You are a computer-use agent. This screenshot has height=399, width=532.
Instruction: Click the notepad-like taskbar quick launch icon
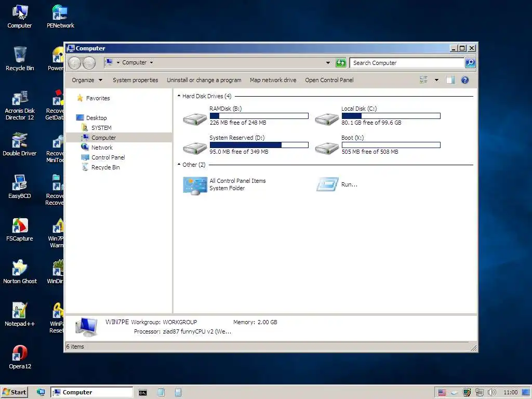tap(161, 392)
